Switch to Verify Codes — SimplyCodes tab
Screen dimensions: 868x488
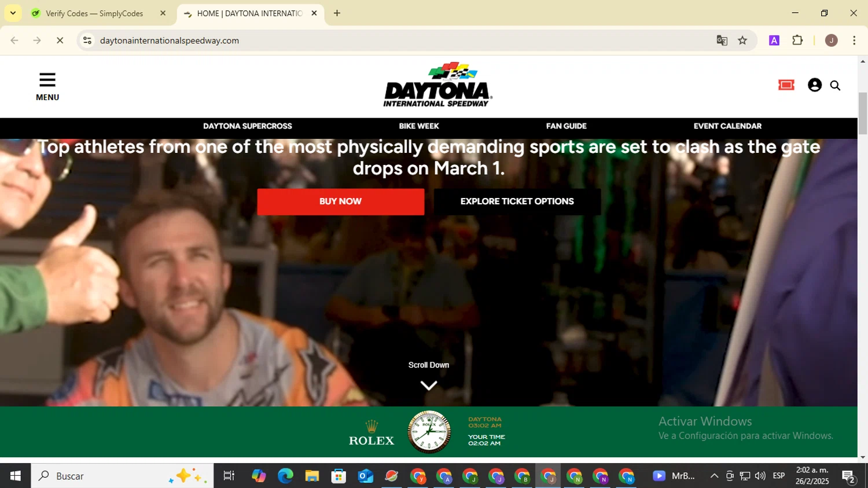click(x=99, y=13)
